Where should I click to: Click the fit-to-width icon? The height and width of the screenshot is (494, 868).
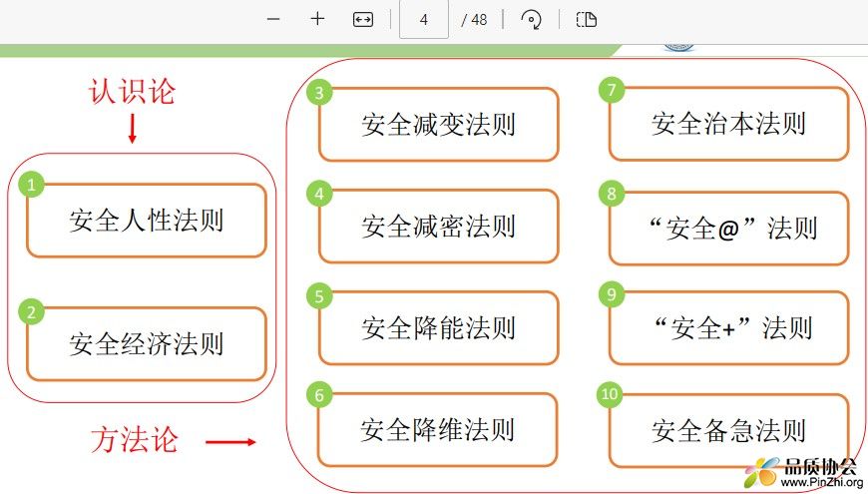click(x=362, y=20)
